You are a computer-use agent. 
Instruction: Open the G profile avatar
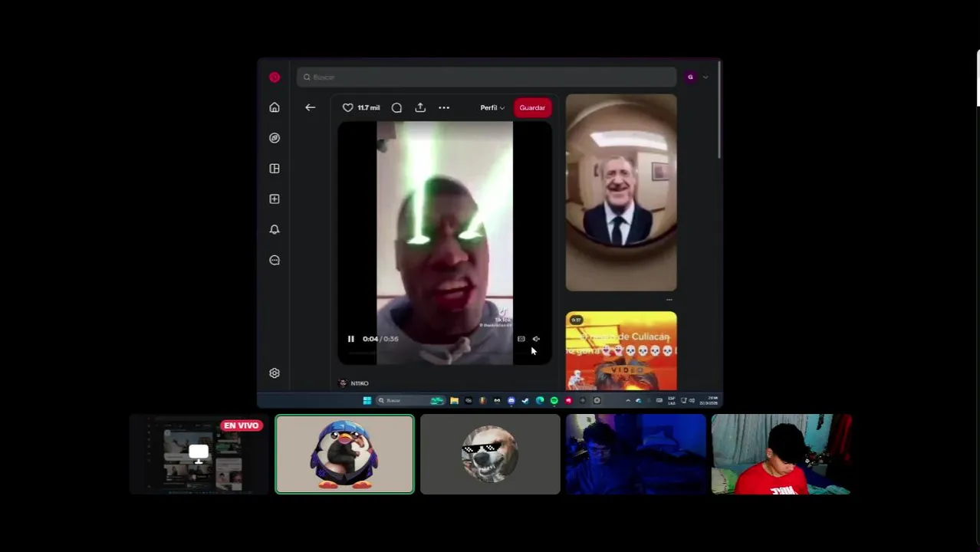690,77
